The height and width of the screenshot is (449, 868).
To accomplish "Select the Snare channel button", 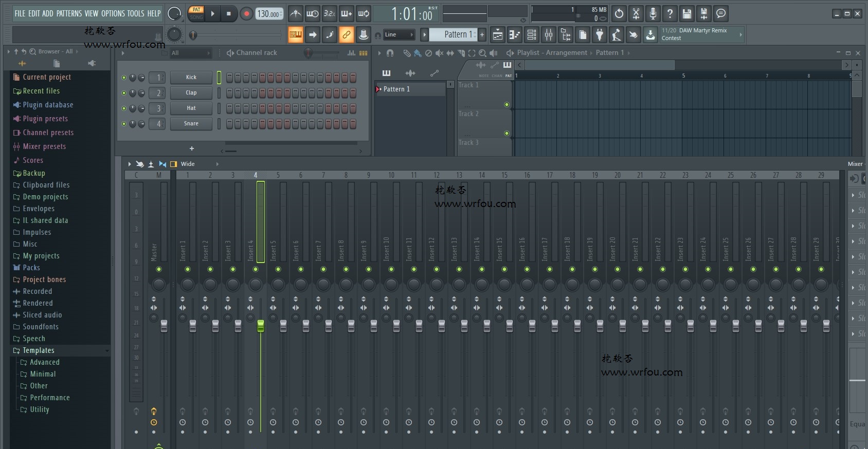I will click(191, 124).
